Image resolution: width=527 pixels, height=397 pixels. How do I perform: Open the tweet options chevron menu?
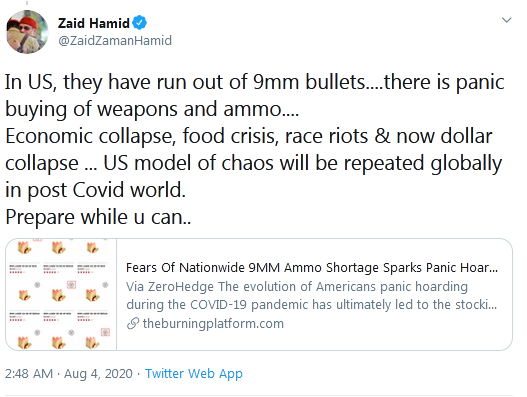[x=506, y=20]
